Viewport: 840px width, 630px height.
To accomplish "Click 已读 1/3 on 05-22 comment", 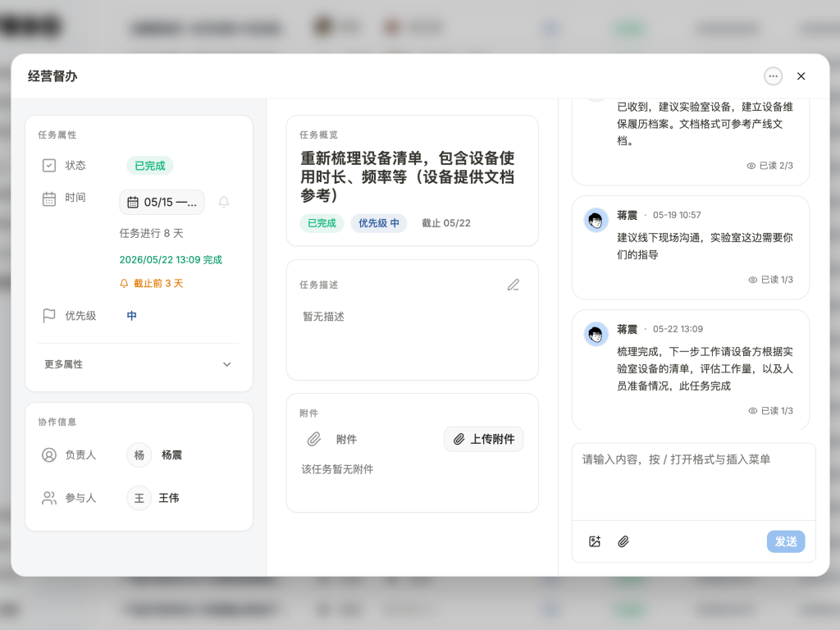I will (x=770, y=410).
